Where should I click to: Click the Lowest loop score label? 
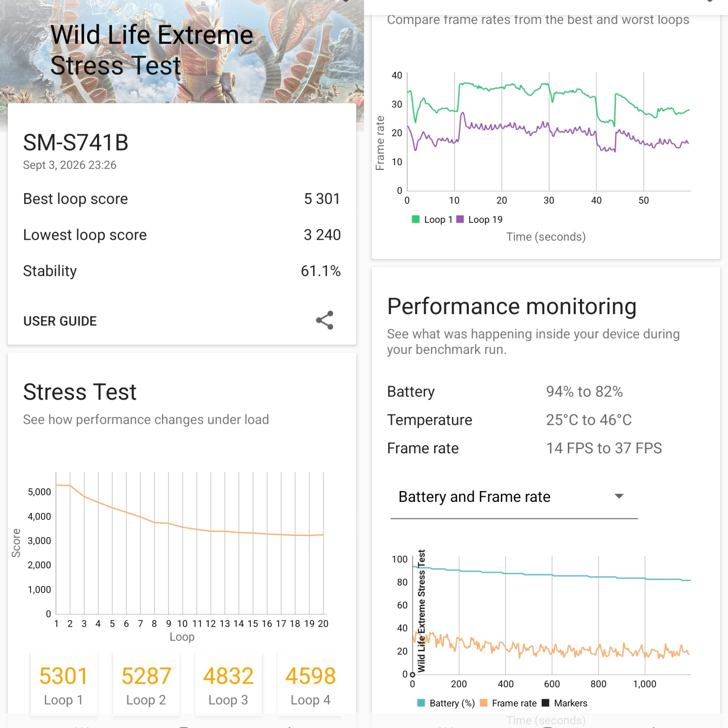[x=85, y=235]
